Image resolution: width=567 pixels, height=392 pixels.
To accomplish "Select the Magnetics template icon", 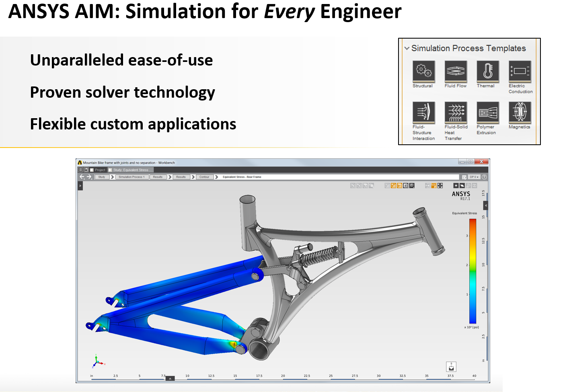I will pos(520,113).
